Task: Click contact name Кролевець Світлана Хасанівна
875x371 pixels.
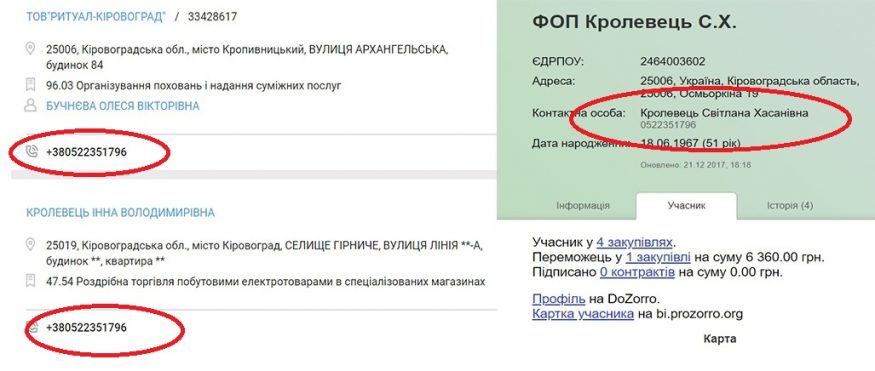Action: click(x=724, y=113)
